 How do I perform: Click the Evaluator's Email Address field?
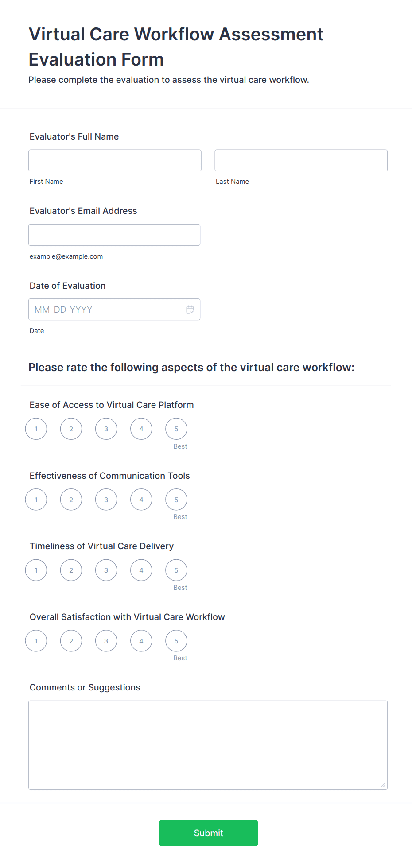114,235
